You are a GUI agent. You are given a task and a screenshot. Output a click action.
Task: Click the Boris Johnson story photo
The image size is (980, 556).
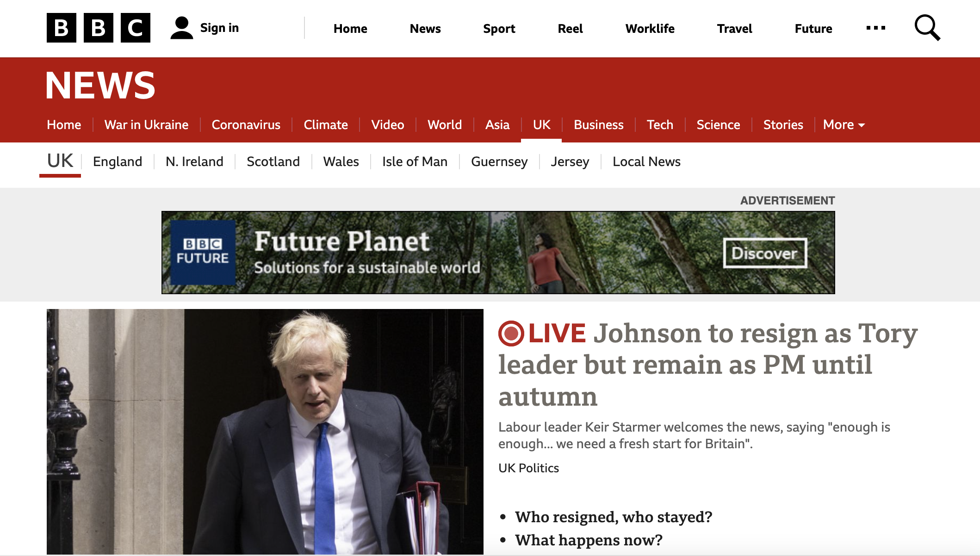point(265,432)
